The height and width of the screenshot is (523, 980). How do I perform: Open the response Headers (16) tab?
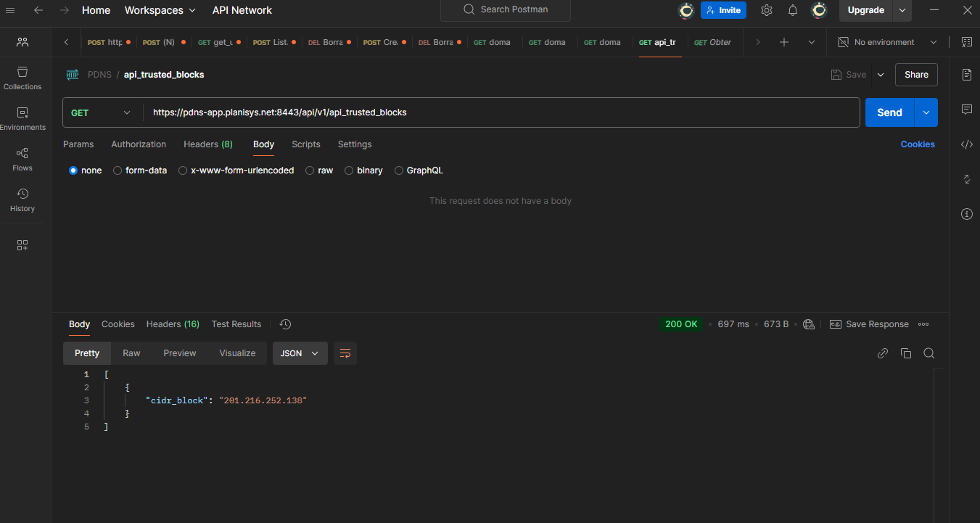click(173, 324)
